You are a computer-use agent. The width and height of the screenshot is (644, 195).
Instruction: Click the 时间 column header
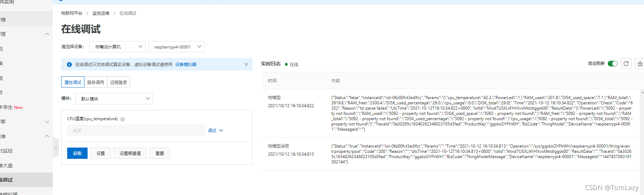click(x=272, y=81)
